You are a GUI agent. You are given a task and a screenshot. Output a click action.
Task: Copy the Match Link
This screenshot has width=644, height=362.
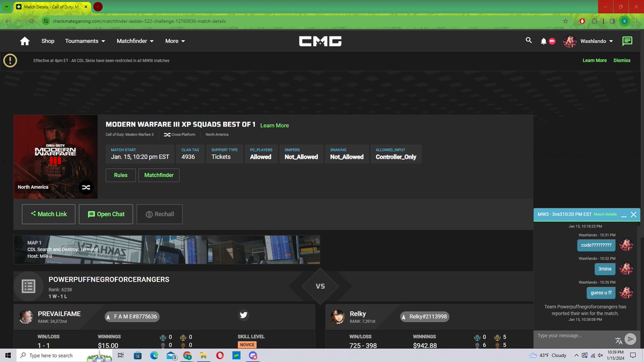49,214
